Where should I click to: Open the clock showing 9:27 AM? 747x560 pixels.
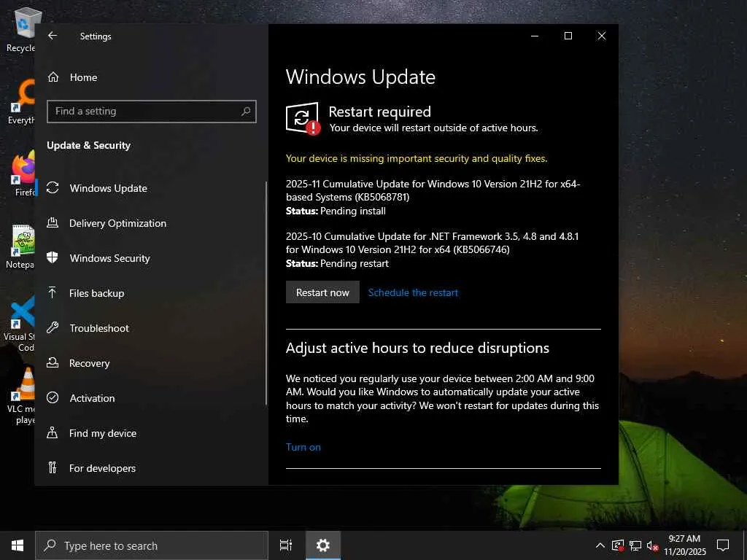point(684,545)
